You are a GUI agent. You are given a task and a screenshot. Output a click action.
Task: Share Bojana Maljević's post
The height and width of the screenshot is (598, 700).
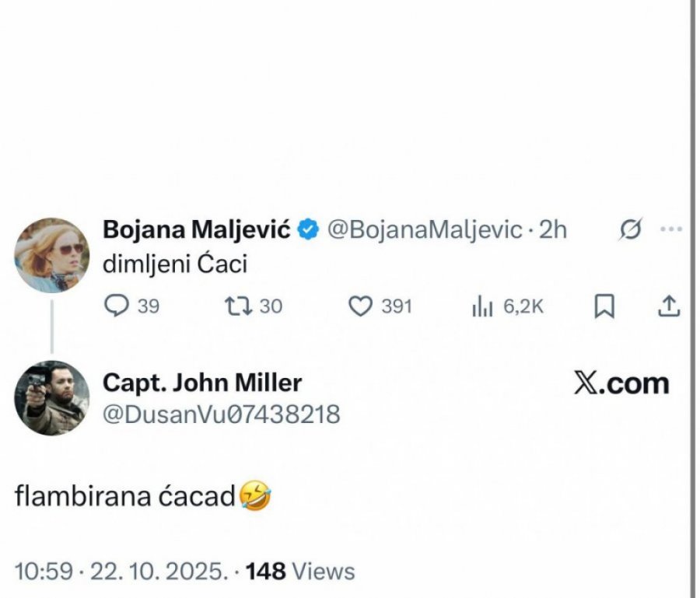[668, 307]
